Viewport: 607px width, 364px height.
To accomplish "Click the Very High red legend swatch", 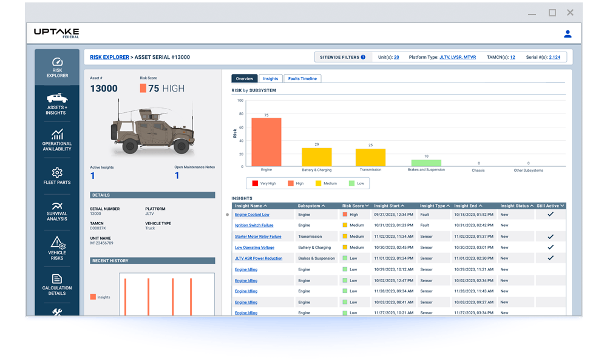I will point(255,183).
